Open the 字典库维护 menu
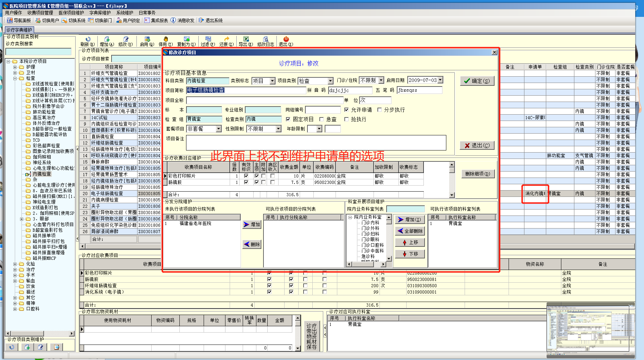Screen dimensions: 644x360 click(x=100, y=13)
